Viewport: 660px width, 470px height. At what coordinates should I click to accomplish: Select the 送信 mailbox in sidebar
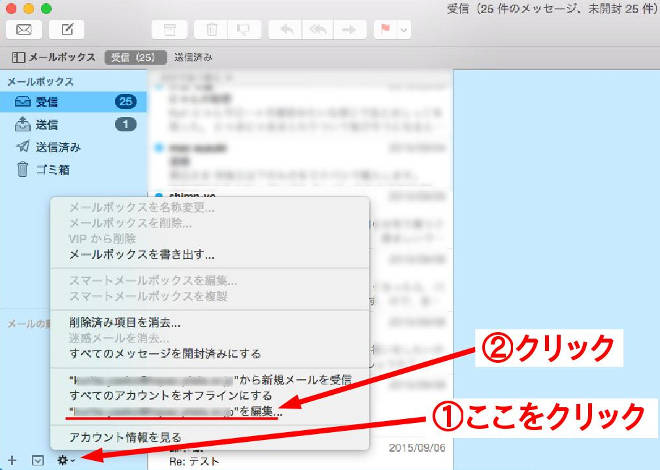tap(45, 124)
